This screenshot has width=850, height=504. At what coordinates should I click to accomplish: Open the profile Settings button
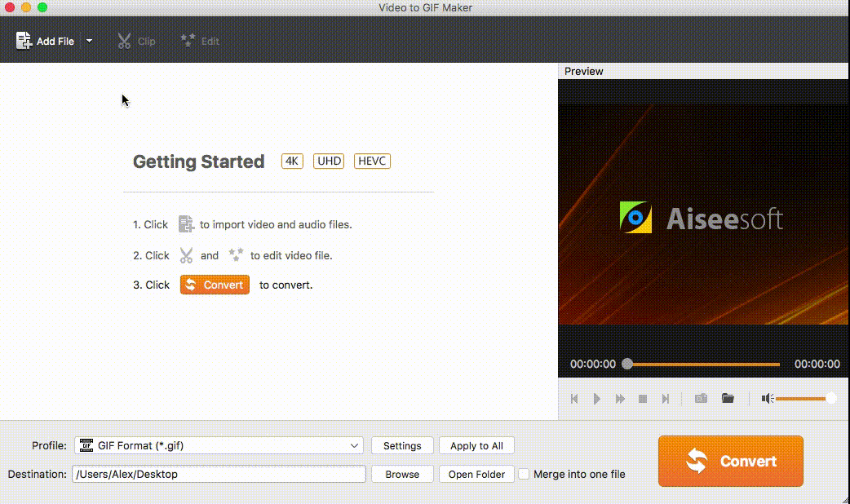[x=402, y=445]
